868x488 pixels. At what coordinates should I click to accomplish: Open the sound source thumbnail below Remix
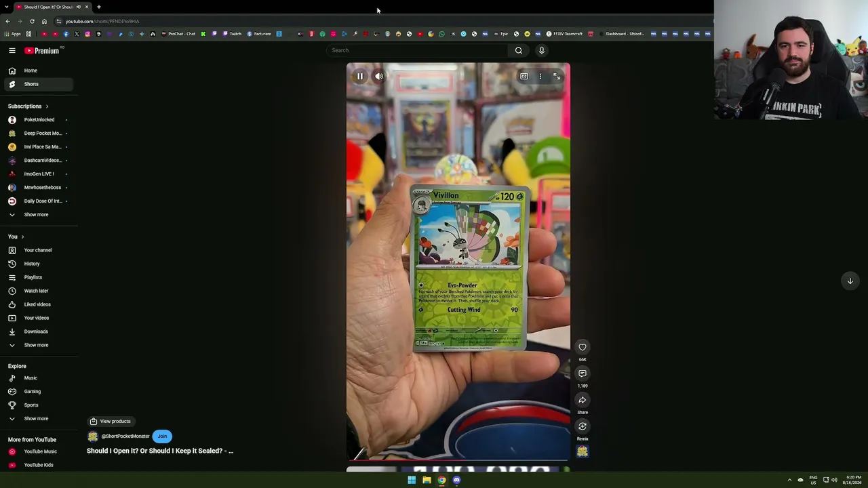click(583, 451)
